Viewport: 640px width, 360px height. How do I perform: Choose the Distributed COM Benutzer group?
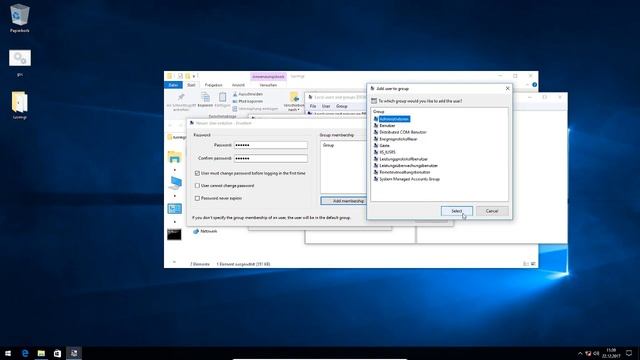[402, 132]
